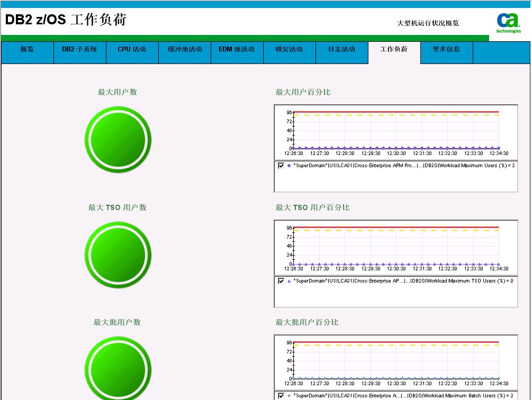Click the 最大批用户数 heading
This screenshot has height=400, width=532.
coord(118,322)
